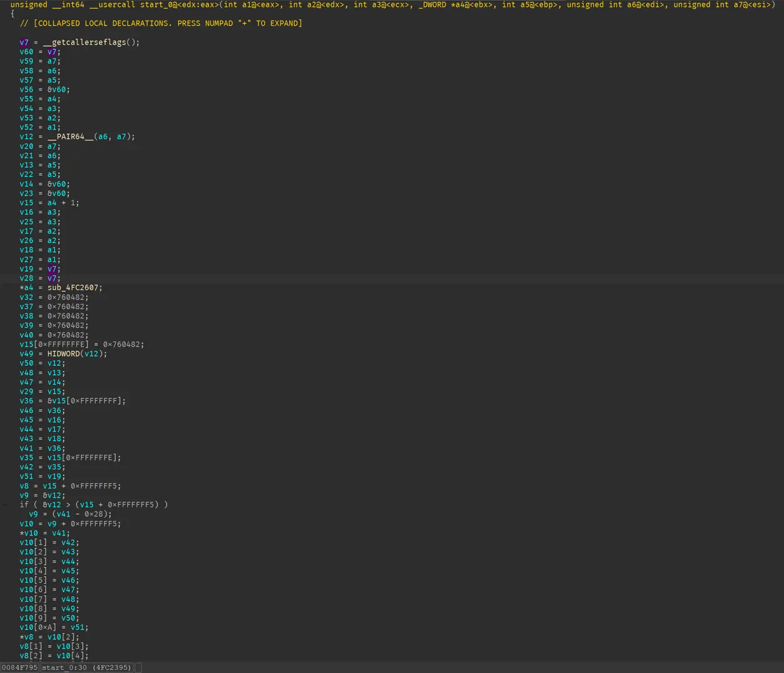This screenshot has width=784, height=673.
Task: Expand the collapsed local declarations comment
Action: [161, 23]
